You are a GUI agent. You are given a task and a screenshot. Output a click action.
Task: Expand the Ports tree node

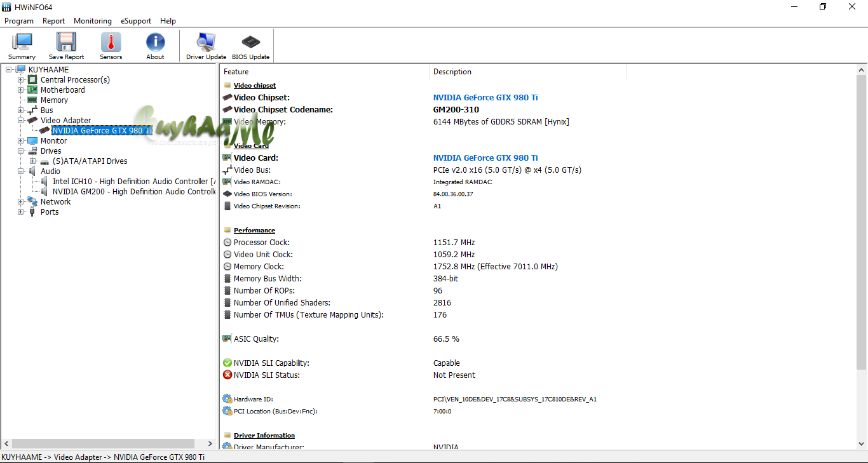coord(21,211)
